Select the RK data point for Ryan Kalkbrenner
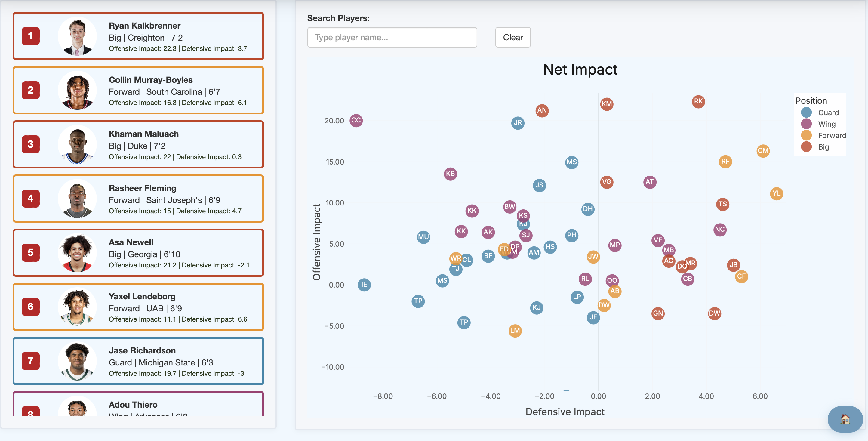 click(x=698, y=101)
